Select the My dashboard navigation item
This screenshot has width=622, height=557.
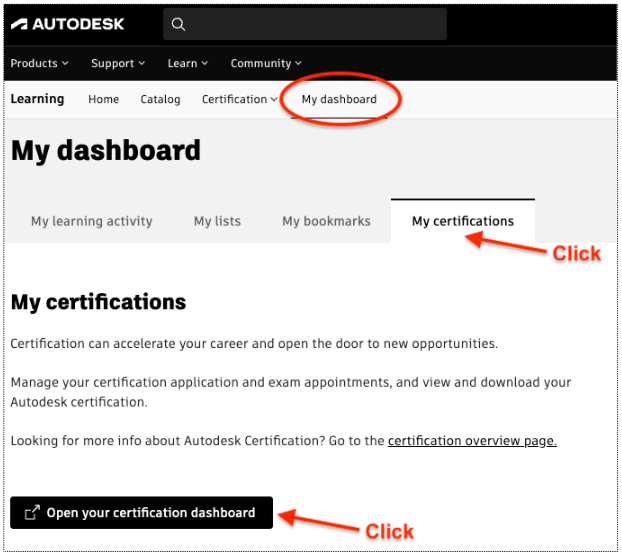pyautogui.click(x=339, y=99)
